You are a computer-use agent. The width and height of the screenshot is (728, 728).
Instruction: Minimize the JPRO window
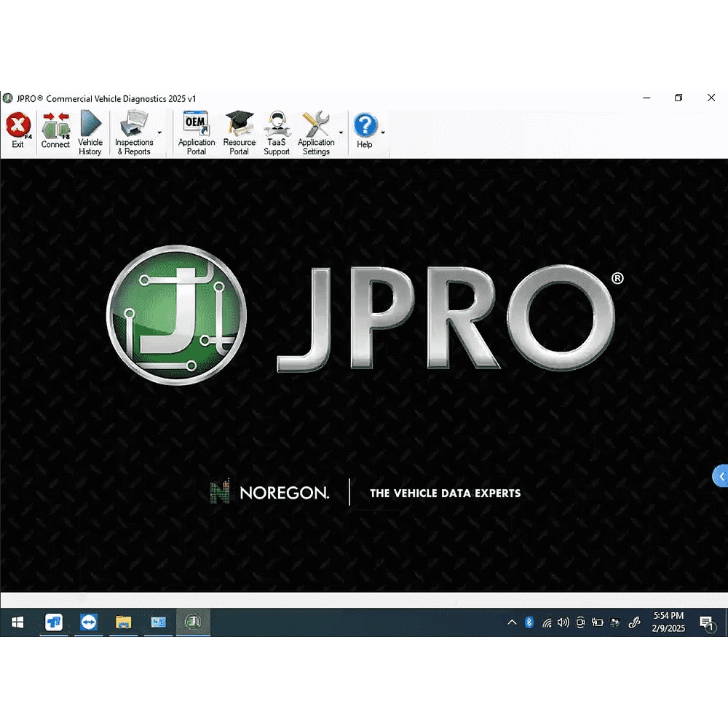(x=646, y=98)
